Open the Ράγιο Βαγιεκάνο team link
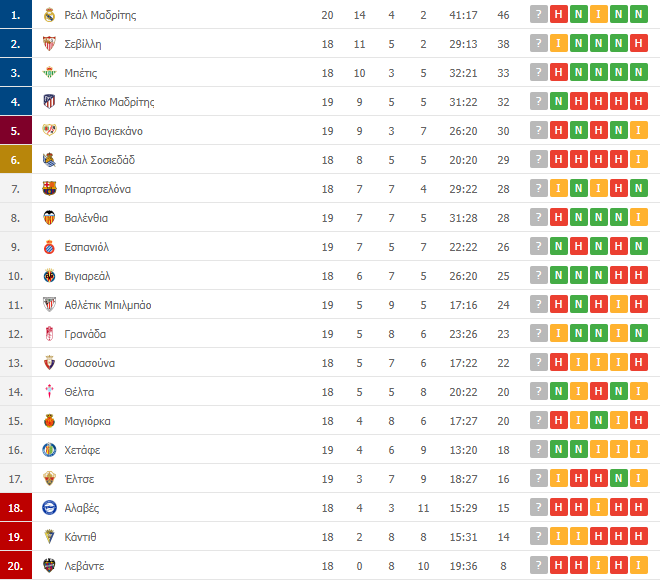This screenshot has height=586, width=662. coord(103,131)
